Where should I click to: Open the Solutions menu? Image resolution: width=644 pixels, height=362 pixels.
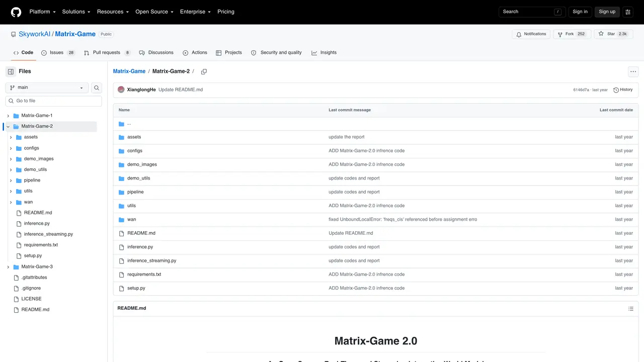76,12
